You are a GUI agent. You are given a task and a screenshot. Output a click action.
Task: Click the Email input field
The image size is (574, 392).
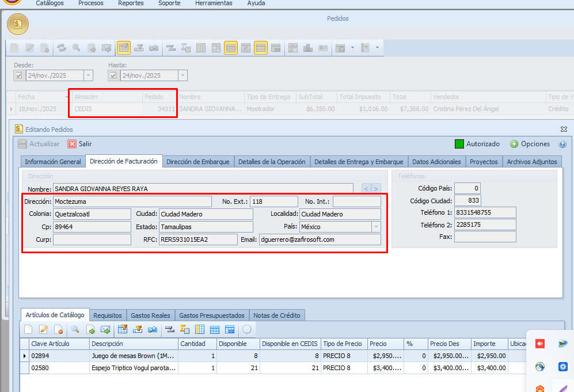click(319, 239)
